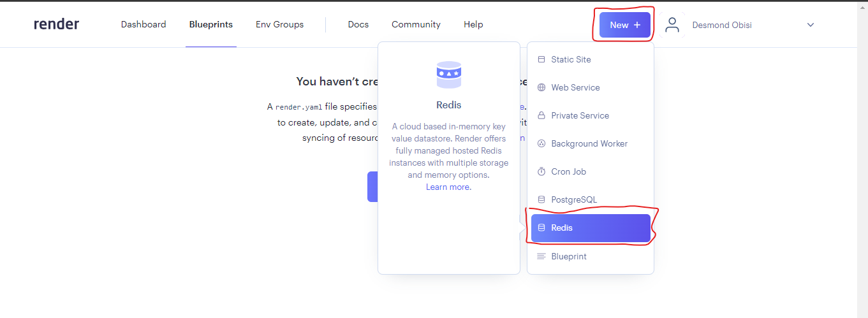This screenshot has height=318, width=868.
Task: Click the Redis menu item icon
Action: point(541,228)
